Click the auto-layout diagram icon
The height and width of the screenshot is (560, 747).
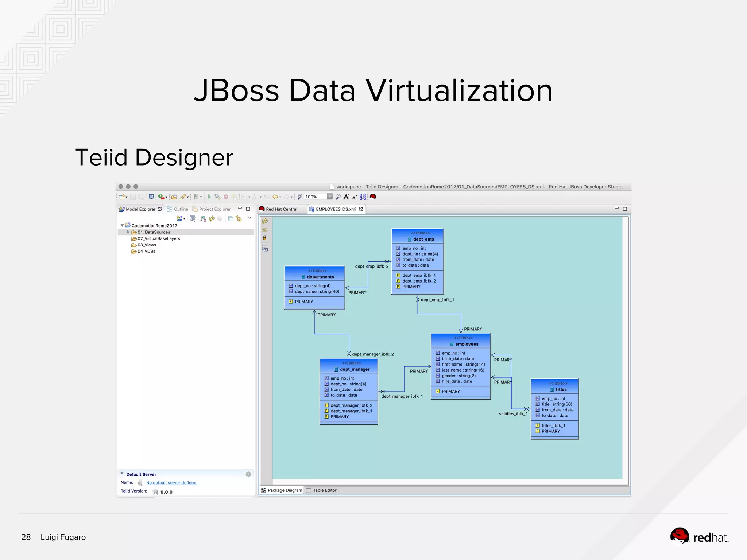pyautogui.click(x=363, y=197)
